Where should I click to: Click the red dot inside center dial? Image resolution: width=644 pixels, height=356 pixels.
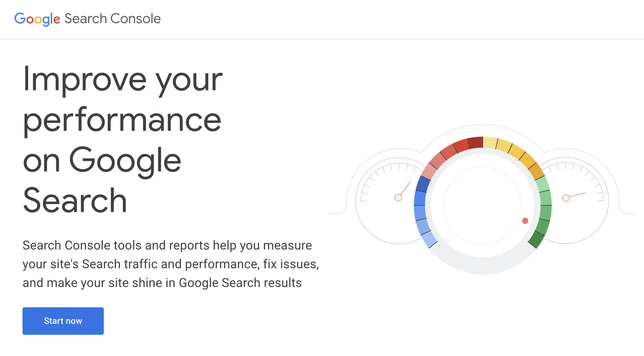pyautogui.click(x=525, y=221)
